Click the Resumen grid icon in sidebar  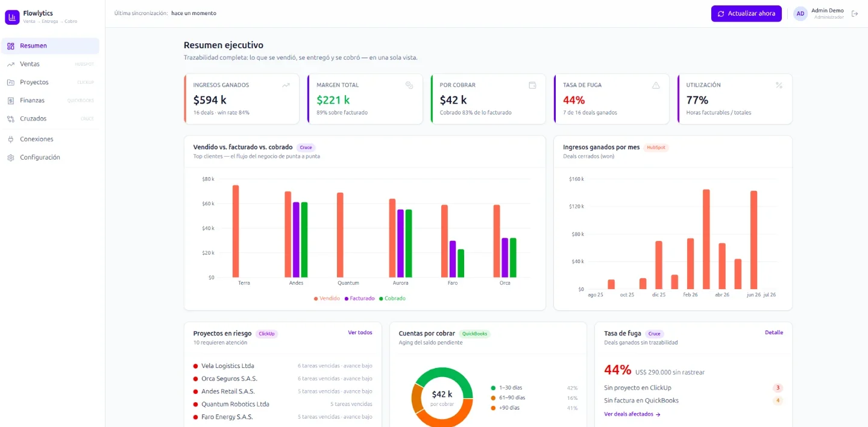coord(11,46)
